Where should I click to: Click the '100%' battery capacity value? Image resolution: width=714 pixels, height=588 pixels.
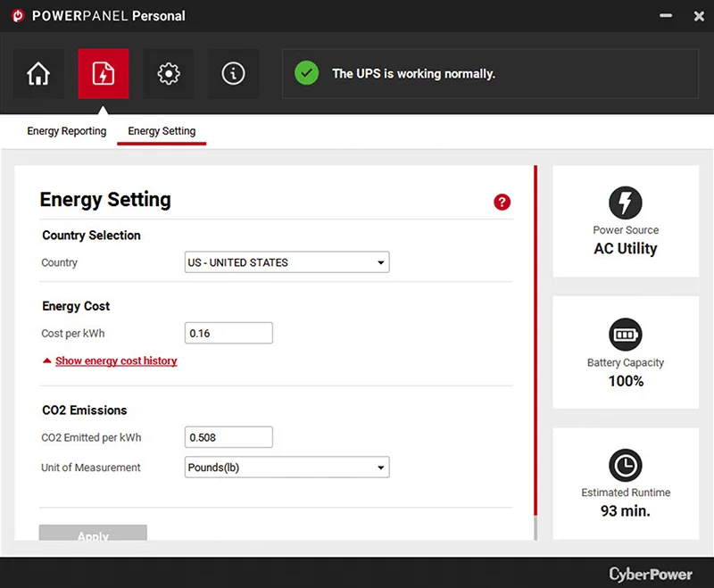[626, 381]
